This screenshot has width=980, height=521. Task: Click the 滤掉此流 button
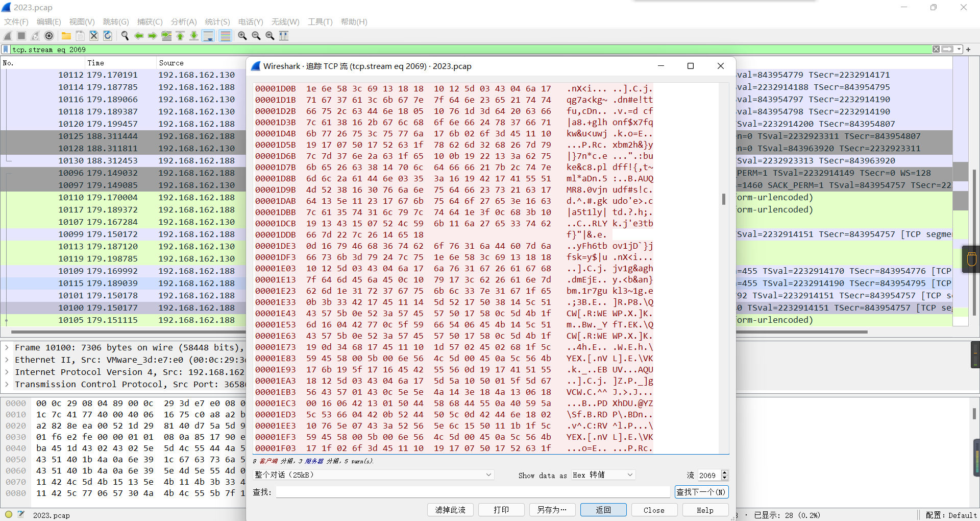pos(450,510)
